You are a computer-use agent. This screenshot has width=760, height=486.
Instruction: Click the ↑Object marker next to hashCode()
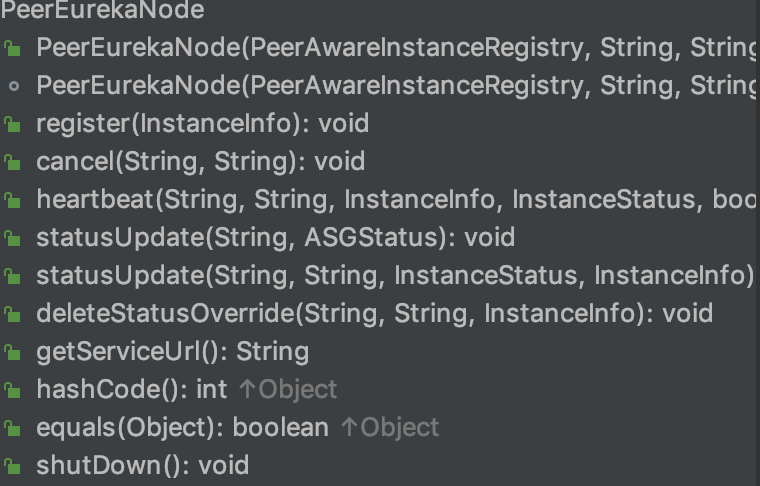(288, 390)
